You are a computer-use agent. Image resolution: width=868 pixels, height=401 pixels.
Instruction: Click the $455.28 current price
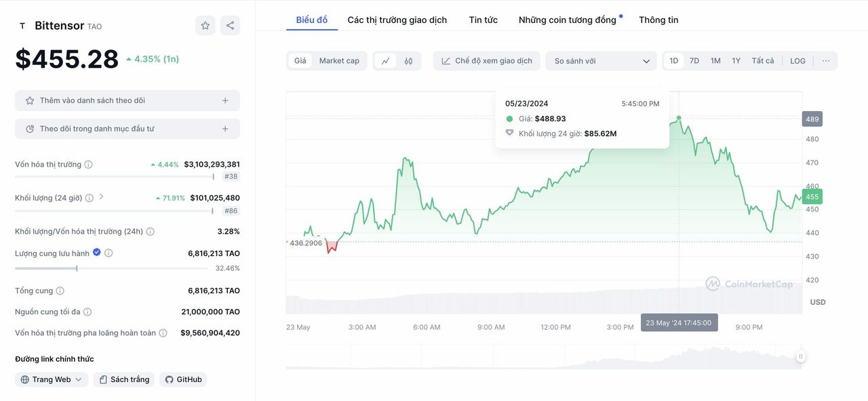pos(67,59)
